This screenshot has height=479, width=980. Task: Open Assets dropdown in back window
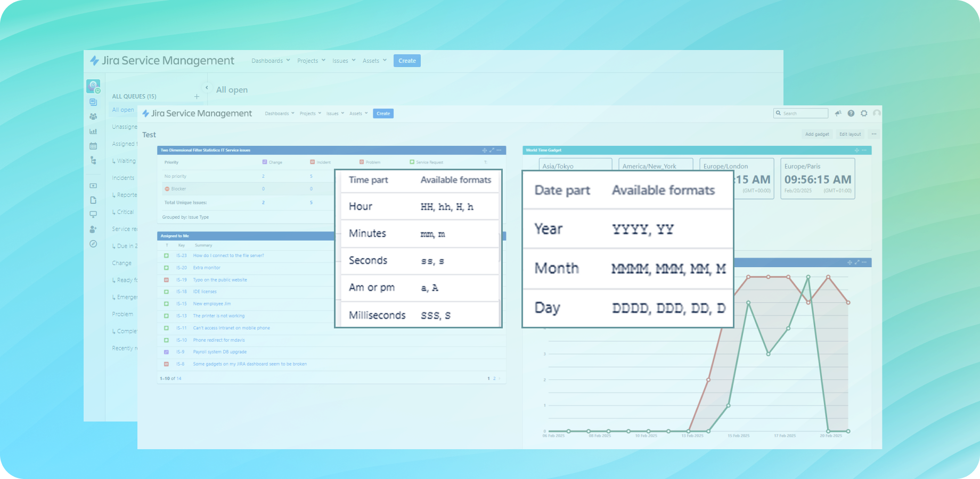(x=374, y=61)
